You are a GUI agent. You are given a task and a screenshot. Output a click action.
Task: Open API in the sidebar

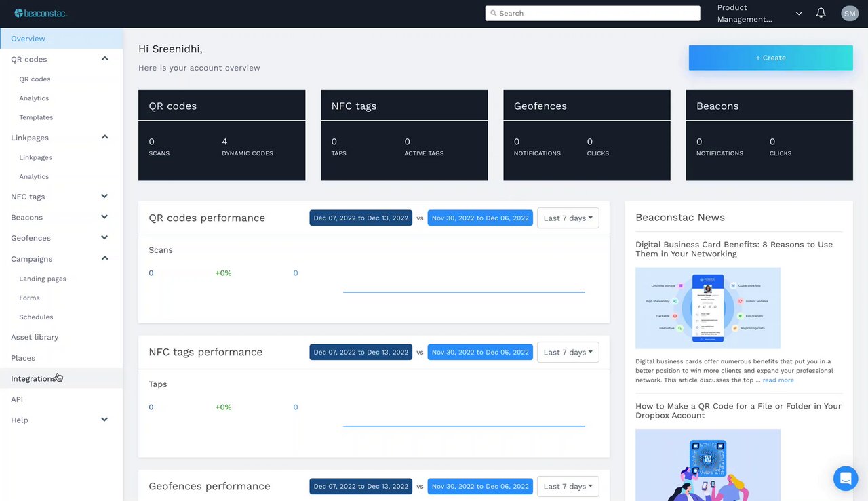point(17,399)
